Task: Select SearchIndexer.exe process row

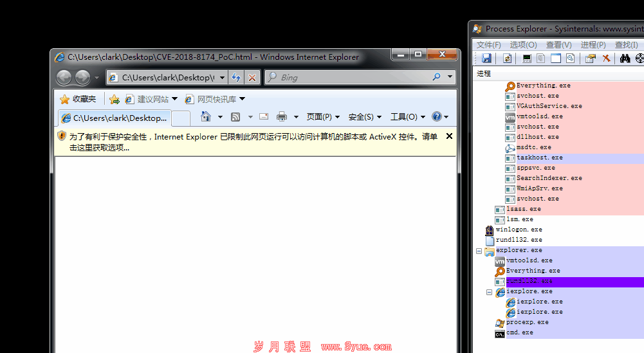Action: point(574,178)
